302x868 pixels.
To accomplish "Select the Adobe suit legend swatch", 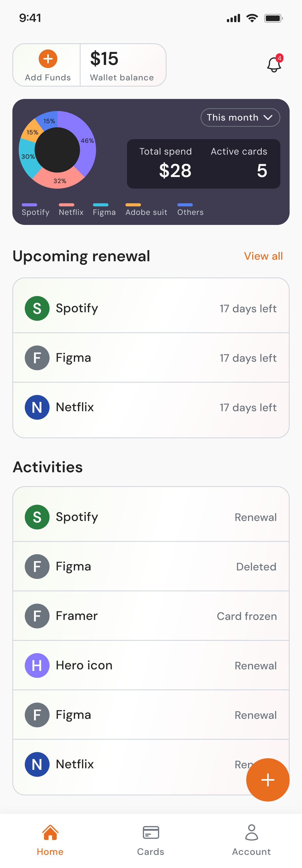I will 133,205.
